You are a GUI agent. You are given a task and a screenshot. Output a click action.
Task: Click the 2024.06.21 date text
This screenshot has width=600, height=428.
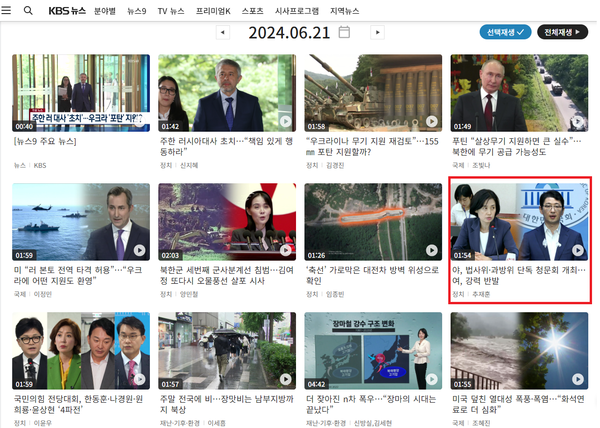[x=289, y=33]
